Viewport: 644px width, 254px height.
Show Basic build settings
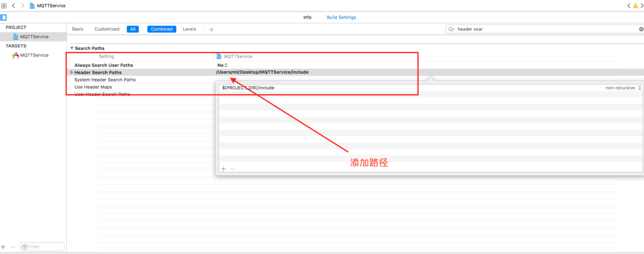coord(77,29)
